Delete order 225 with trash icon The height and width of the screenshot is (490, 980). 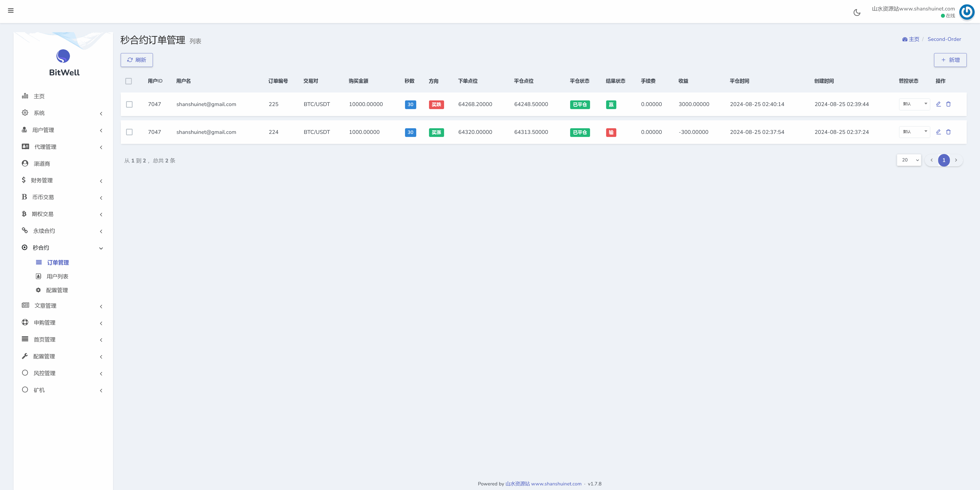(x=948, y=104)
